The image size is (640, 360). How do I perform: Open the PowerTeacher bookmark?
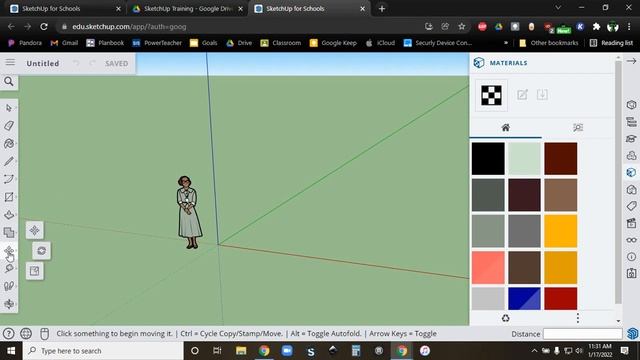pos(157,43)
